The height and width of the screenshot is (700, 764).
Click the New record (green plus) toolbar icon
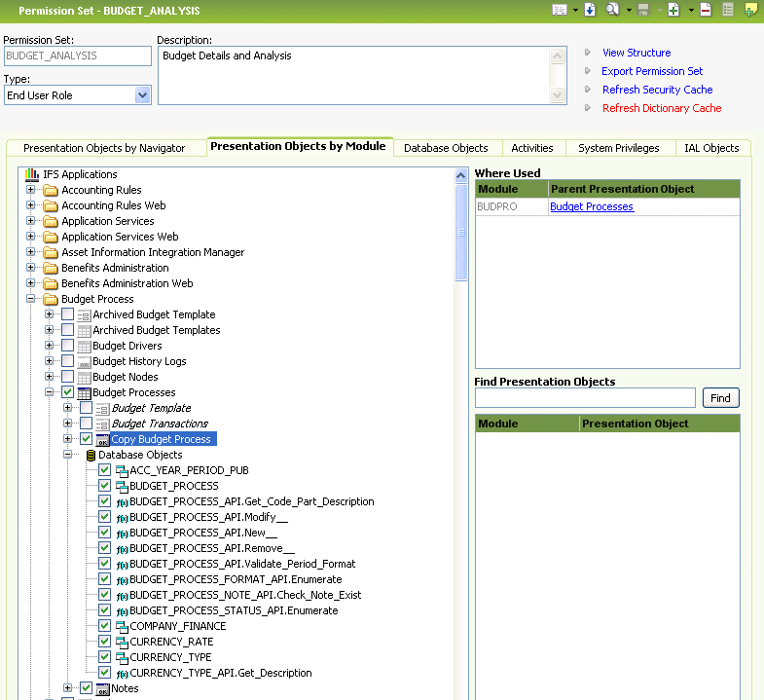click(673, 10)
